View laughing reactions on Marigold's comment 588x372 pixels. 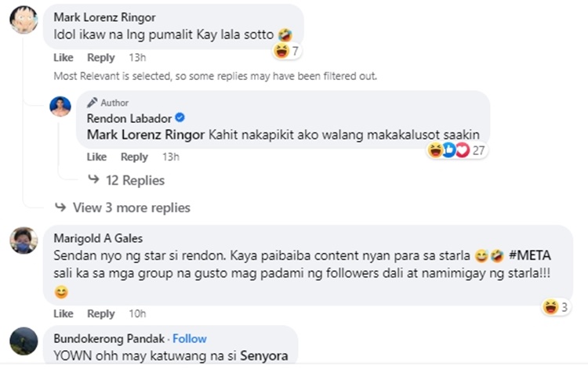tap(558, 306)
